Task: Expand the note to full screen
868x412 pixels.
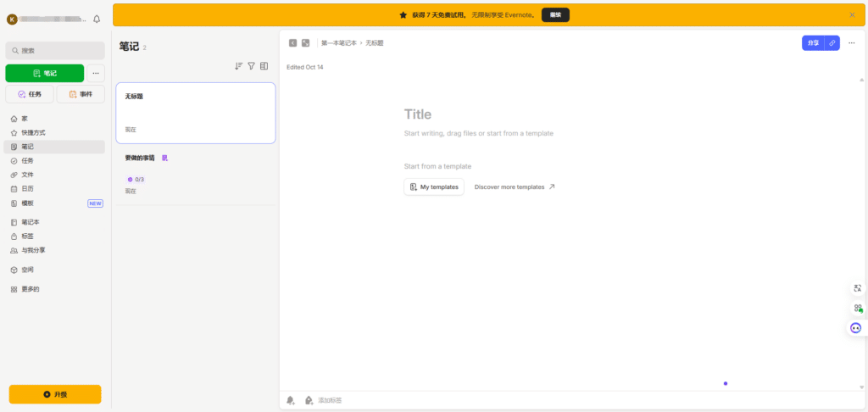Action: click(x=305, y=42)
